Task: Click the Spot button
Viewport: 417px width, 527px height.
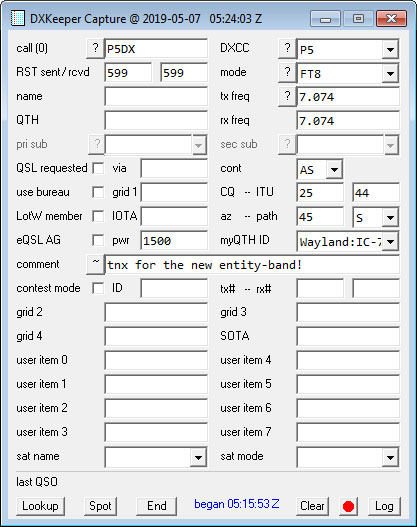Action: [100, 506]
